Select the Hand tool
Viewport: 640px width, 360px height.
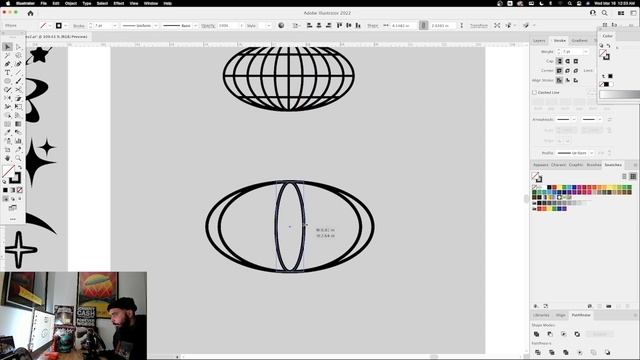pos(7,158)
